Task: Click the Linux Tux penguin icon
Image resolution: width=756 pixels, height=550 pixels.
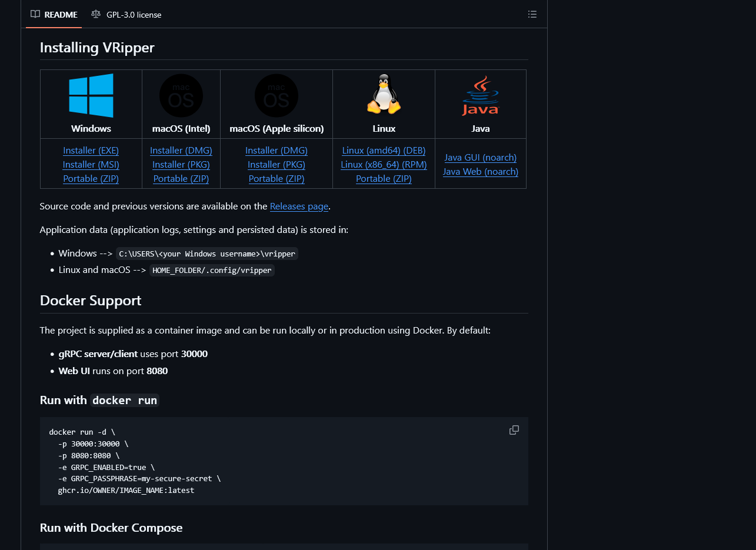Action: pos(384,94)
